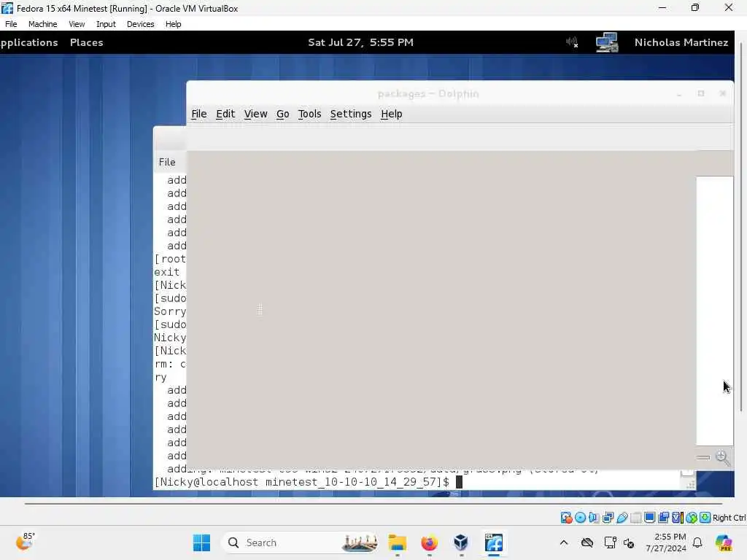Click the exit line in terminal
The width and height of the screenshot is (747, 560).
(x=167, y=272)
